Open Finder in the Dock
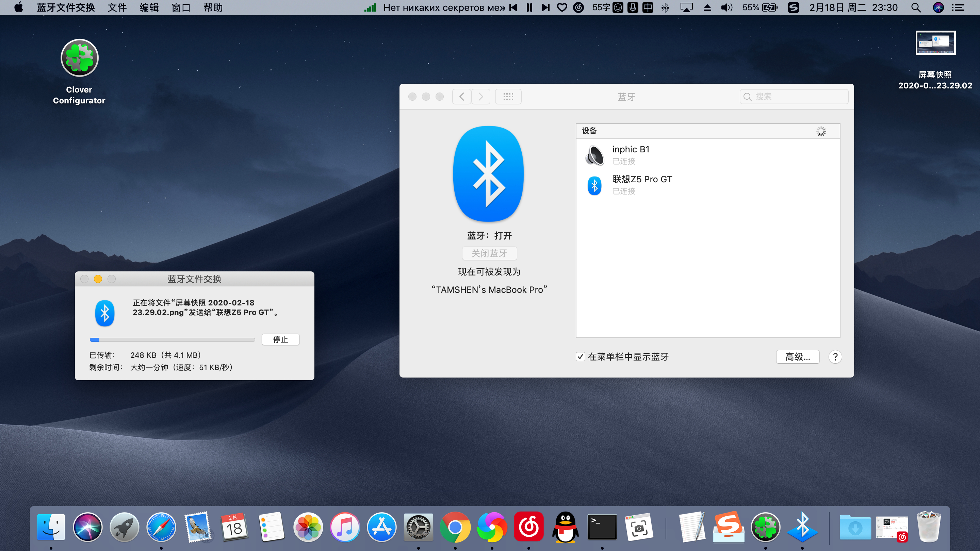The height and width of the screenshot is (551, 980). point(51,527)
